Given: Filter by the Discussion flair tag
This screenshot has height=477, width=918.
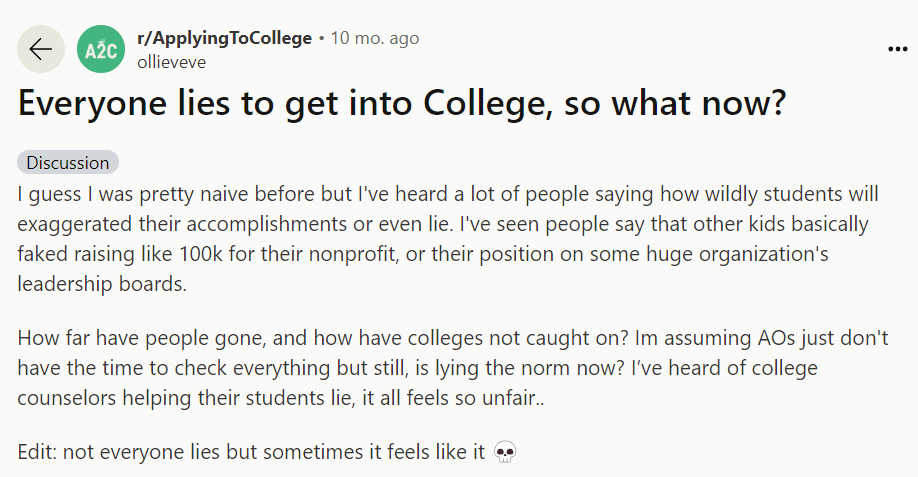Looking at the screenshot, I should (x=68, y=163).
